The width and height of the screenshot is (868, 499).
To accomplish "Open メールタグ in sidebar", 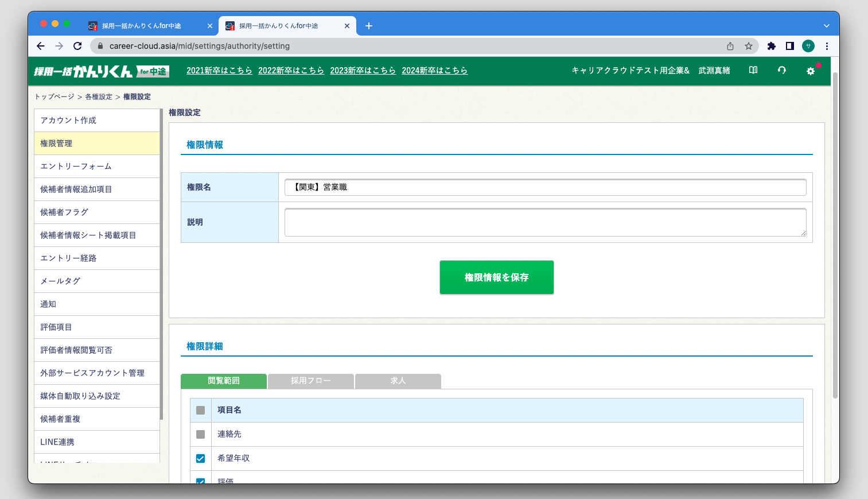I will tap(97, 281).
